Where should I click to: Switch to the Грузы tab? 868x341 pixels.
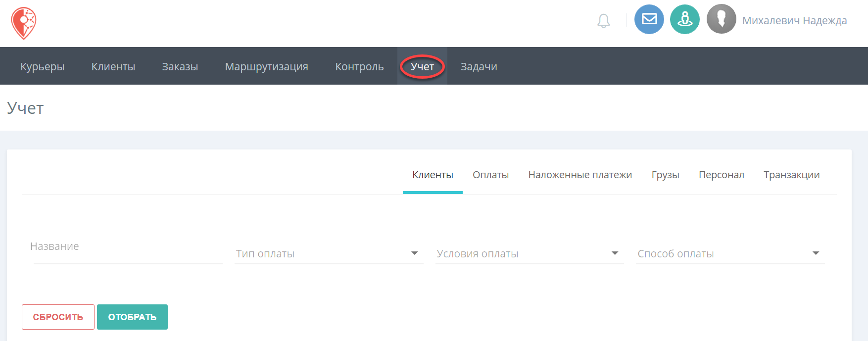(665, 175)
